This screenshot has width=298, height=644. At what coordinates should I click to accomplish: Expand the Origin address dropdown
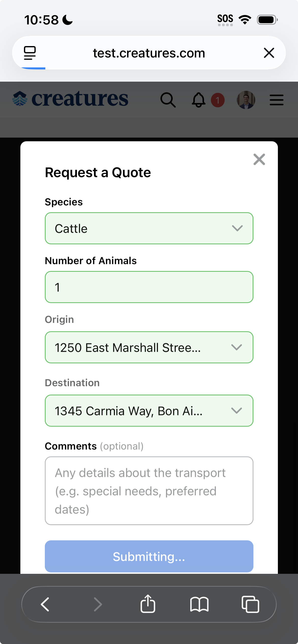[x=149, y=347]
